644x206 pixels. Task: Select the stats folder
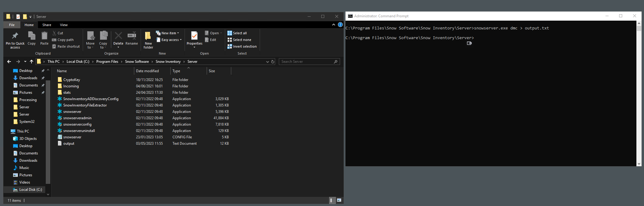click(x=67, y=93)
